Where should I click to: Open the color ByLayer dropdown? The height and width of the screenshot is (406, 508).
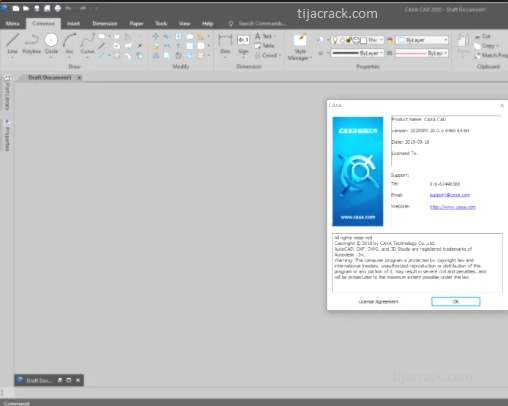point(446,40)
